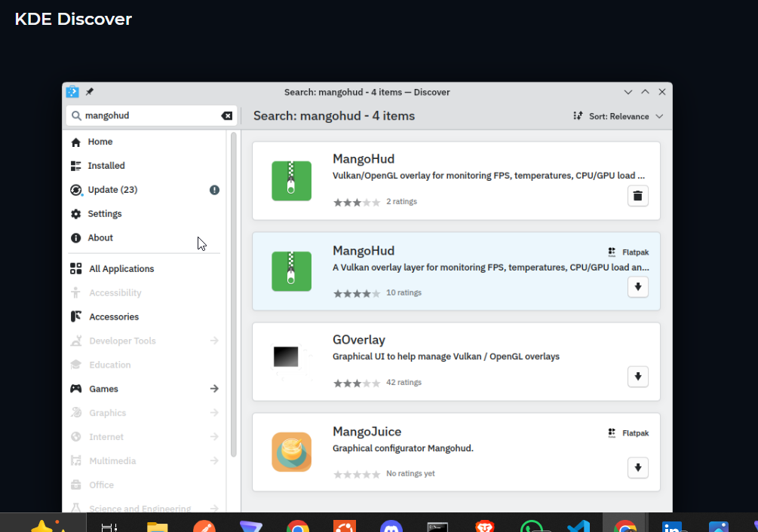Toggle the pin window icon in title bar
Viewport: 758px width, 532px height.
pos(90,92)
